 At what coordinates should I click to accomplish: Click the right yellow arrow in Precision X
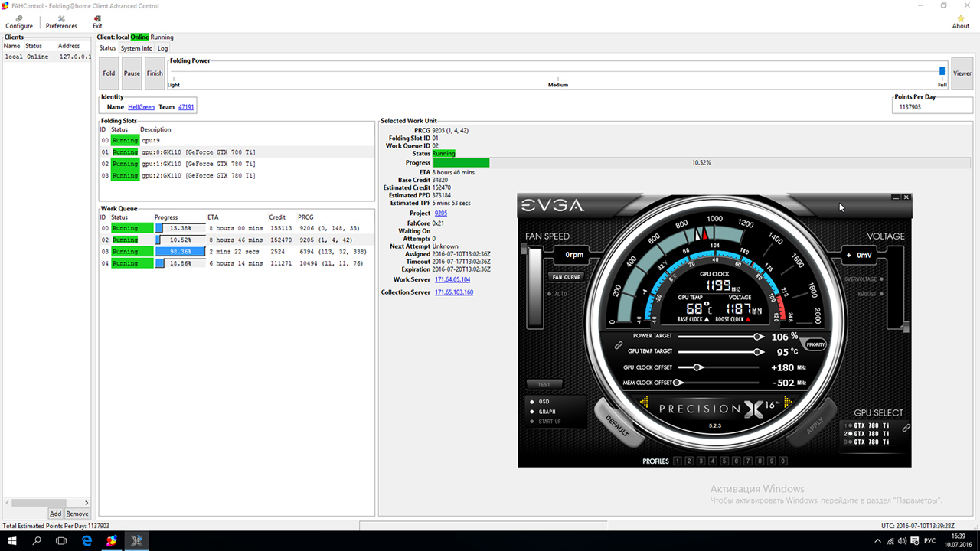(x=787, y=403)
